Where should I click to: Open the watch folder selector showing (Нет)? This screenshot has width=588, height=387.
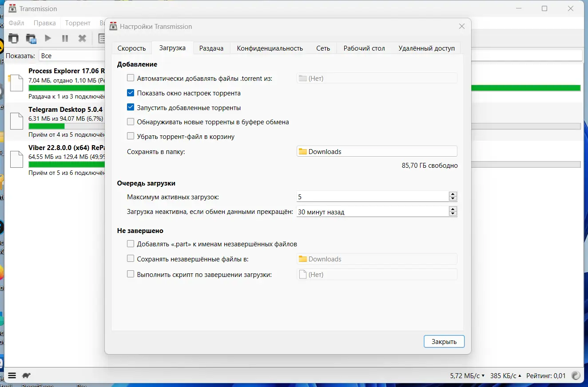click(x=377, y=78)
